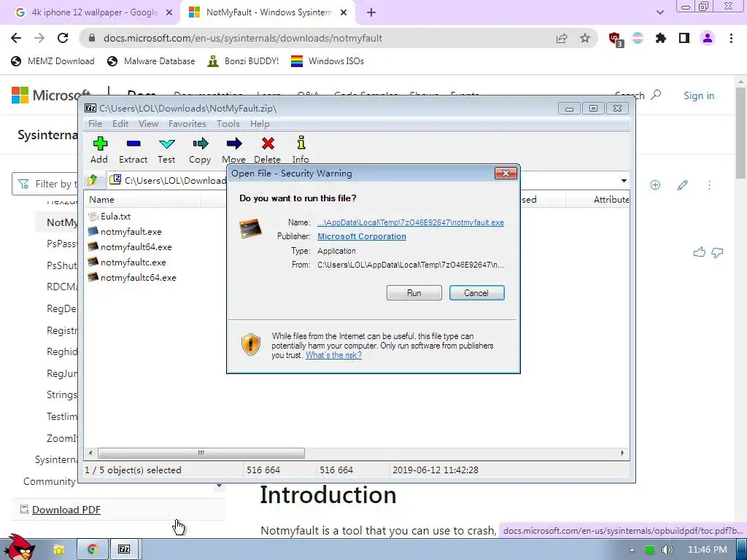Open the Microsoft Corporation publisher link
Screen dimensions: 747x560
362,236
